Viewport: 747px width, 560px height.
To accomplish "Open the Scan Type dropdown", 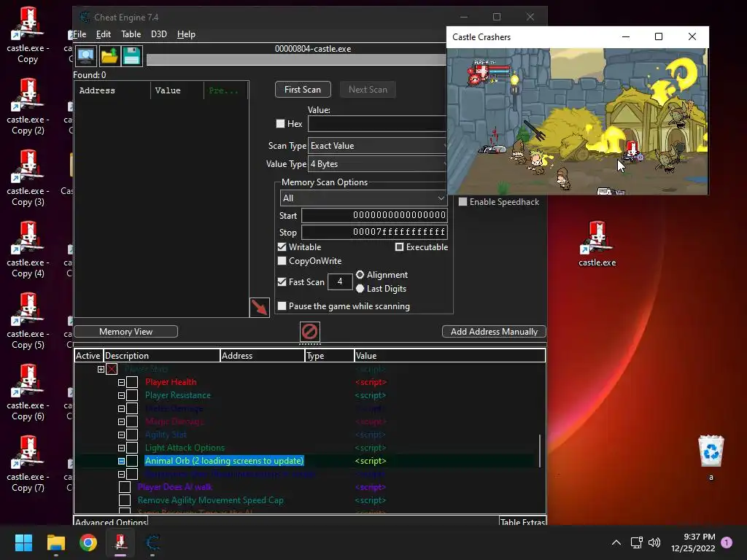I will coord(377,146).
